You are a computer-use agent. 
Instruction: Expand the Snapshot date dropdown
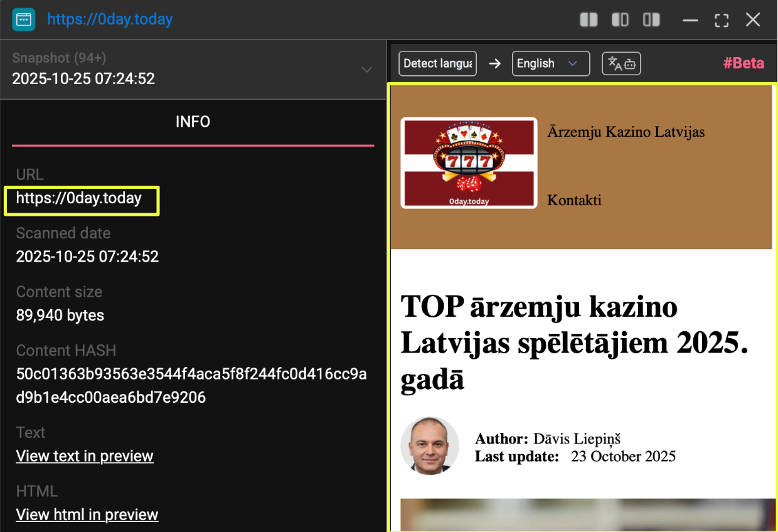[x=367, y=70]
